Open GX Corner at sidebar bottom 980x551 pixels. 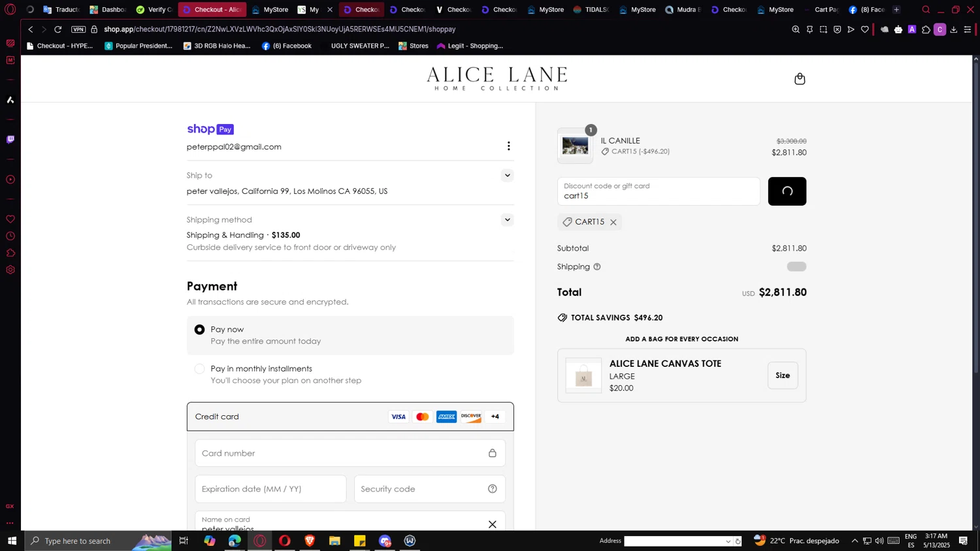point(10,507)
